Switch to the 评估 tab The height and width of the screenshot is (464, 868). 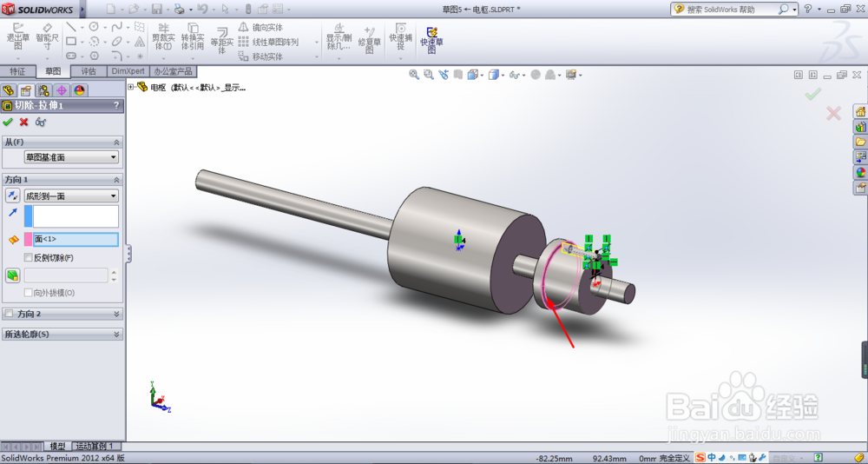[89, 71]
